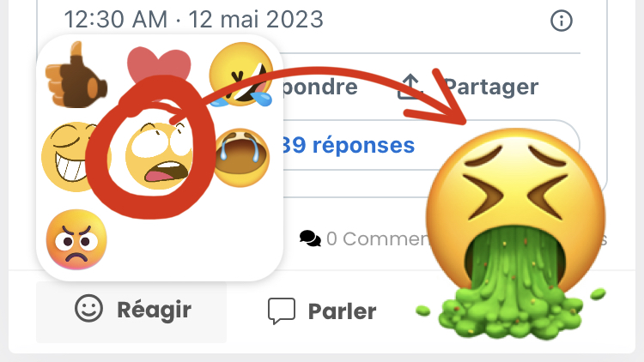
Task: Click the shocked face reaction emoji
Action: click(x=160, y=155)
